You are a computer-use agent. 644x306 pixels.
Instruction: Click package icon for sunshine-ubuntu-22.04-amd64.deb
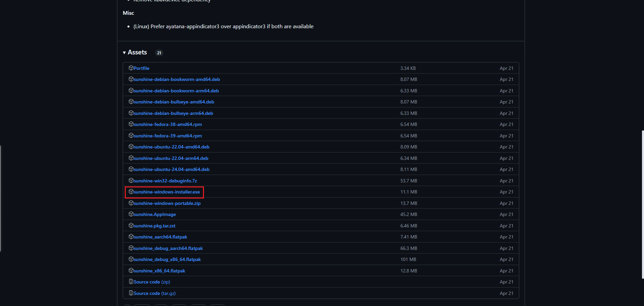tap(131, 147)
